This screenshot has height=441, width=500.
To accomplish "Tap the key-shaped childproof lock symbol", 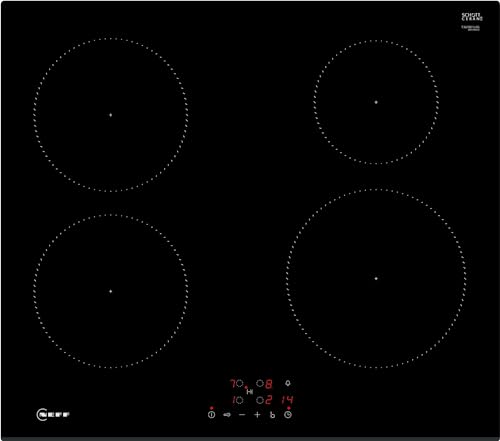I will point(227,415).
